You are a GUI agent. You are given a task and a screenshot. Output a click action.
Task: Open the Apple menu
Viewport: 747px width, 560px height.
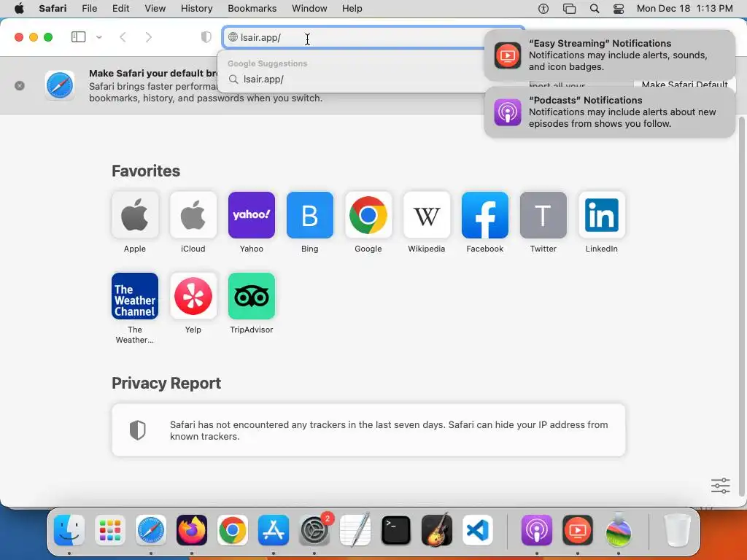coord(19,9)
